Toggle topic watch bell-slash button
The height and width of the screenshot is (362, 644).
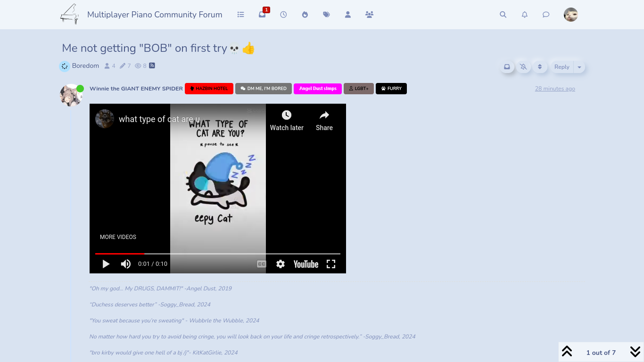coord(523,67)
